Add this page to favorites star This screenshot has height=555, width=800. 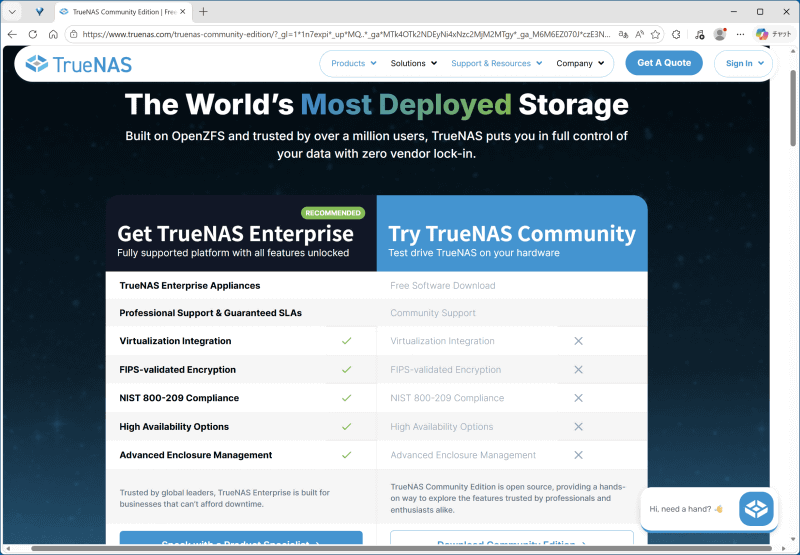click(656, 34)
